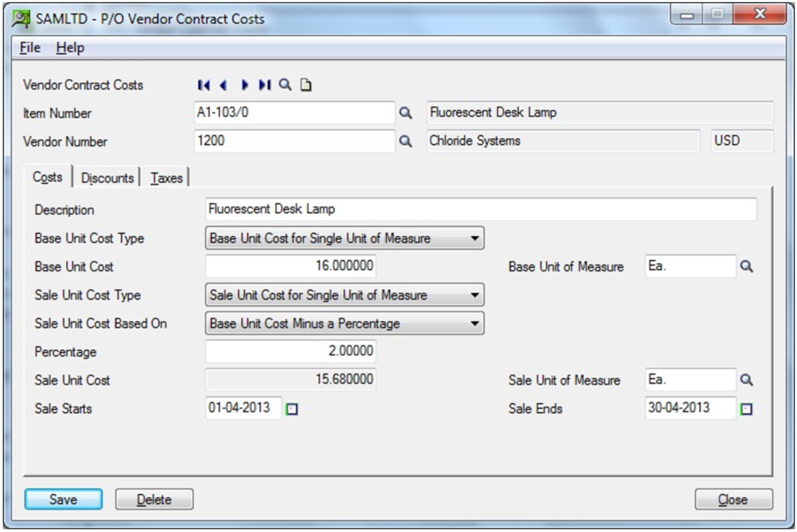Click the Item Number field A1-103/0
This screenshot has width=797, height=532.
point(295,113)
